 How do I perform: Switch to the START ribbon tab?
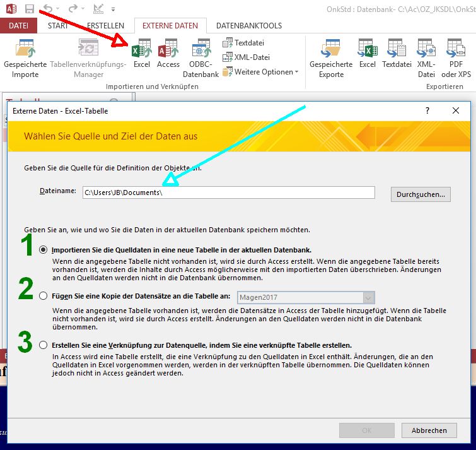pos(57,25)
